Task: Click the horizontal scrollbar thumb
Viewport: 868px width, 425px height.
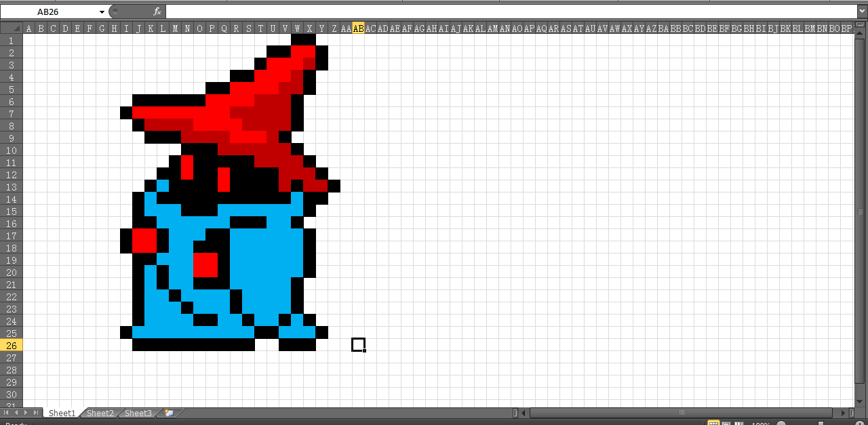Action: tap(681, 413)
